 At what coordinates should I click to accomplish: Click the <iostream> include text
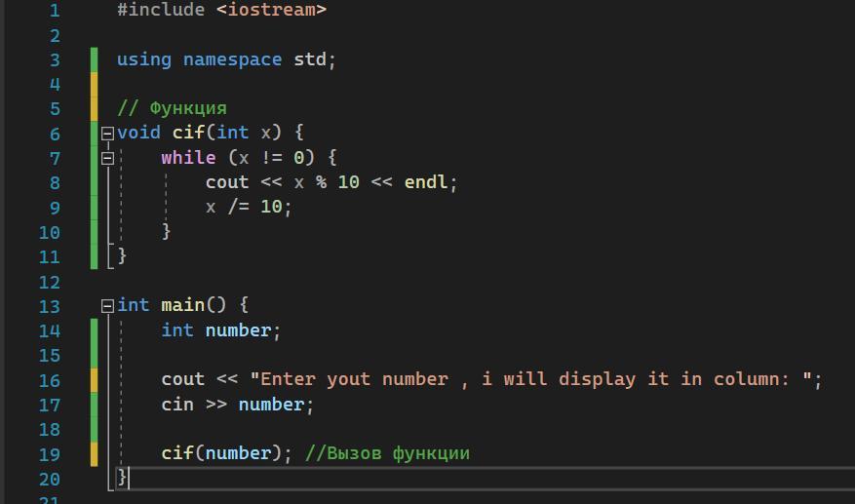[271, 10]
